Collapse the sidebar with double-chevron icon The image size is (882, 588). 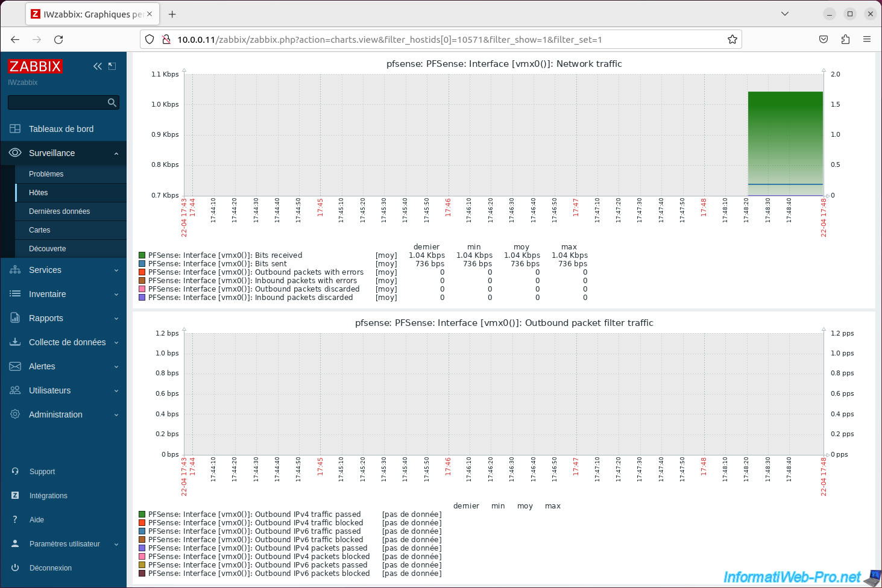(98, 66)
